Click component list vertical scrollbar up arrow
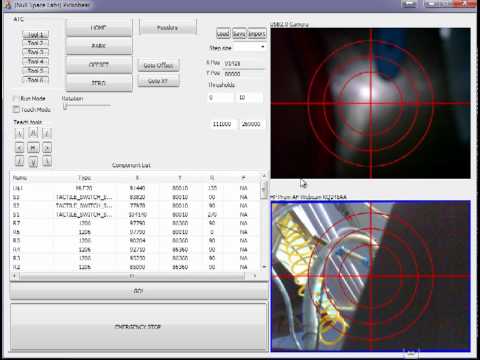The width and height of the screenshot is (480, 360). (x=264, y=176)
